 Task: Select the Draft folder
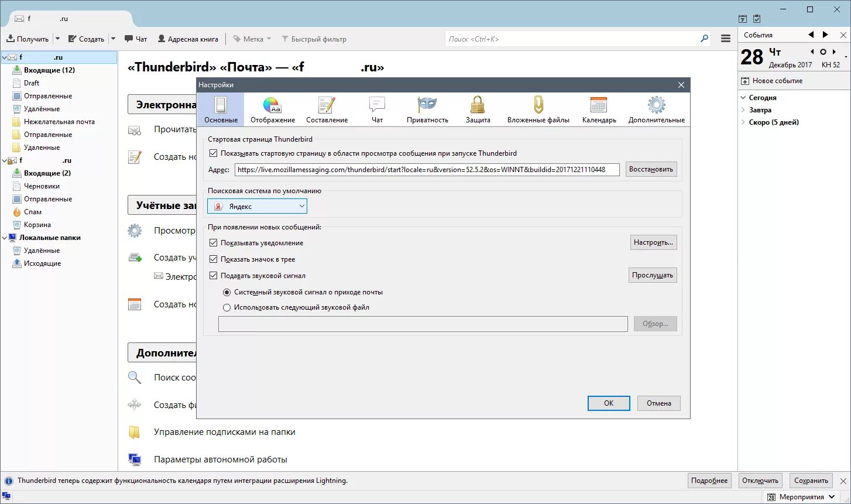32,83
